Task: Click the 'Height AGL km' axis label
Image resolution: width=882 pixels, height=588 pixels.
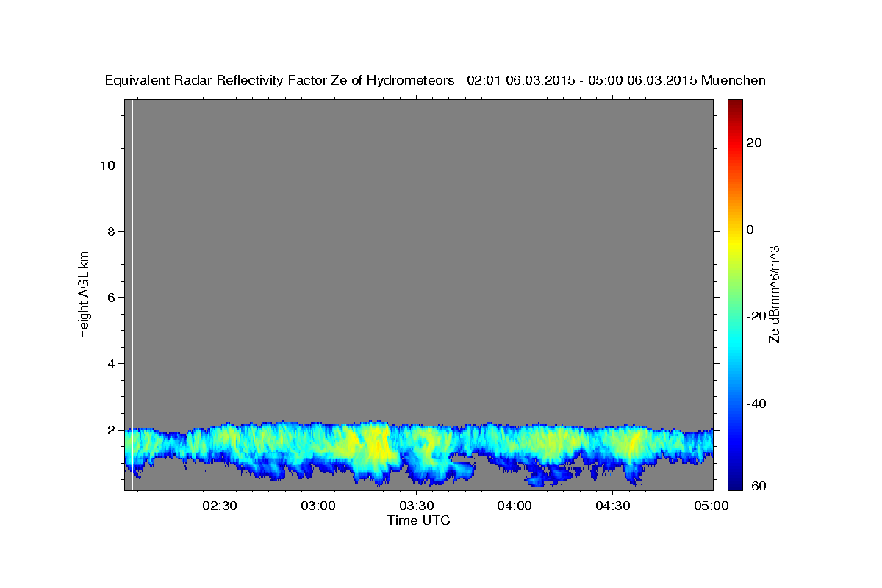Action: coord(84,294)
